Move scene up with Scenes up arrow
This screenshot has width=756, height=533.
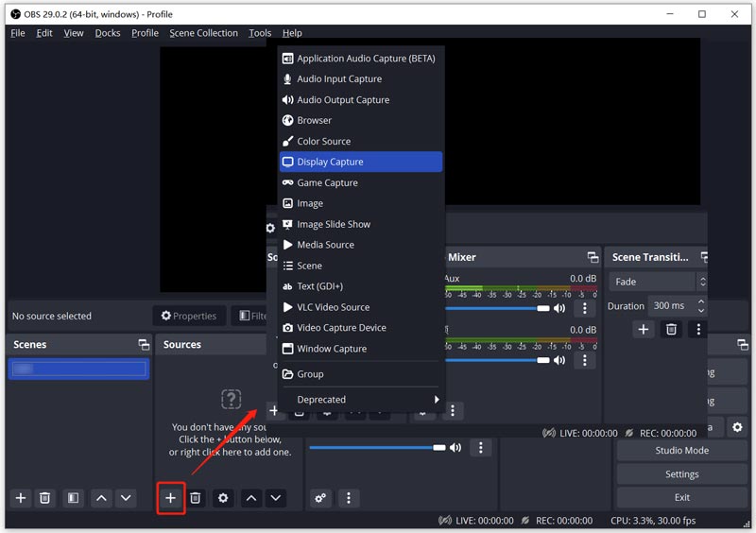pos(101,498)
